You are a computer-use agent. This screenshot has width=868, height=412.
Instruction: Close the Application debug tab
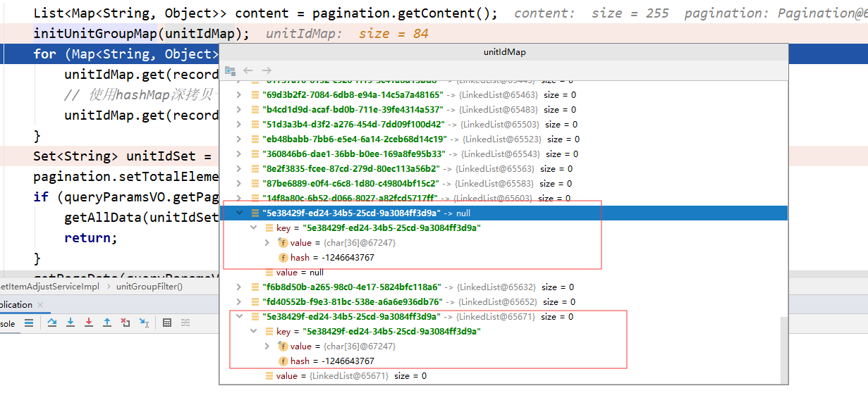point(39,305)
